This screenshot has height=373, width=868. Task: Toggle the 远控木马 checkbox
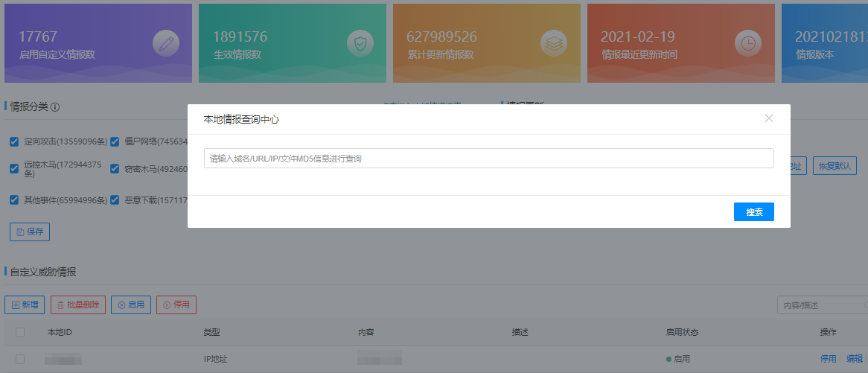click(14, 168)
